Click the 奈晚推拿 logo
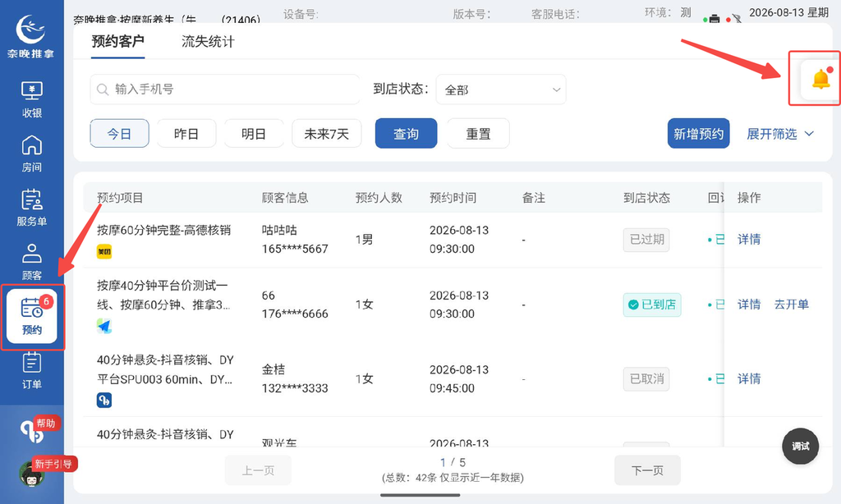 30,36
